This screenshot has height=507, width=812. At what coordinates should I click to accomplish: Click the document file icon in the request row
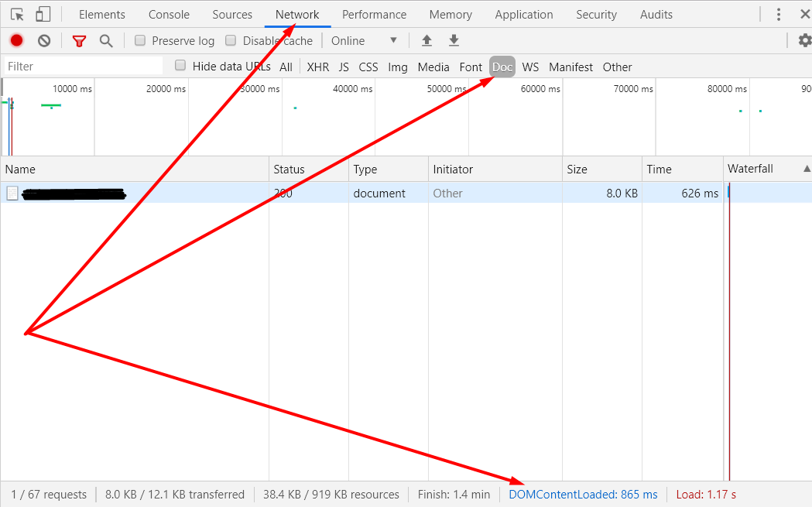[x=12, y=194]
